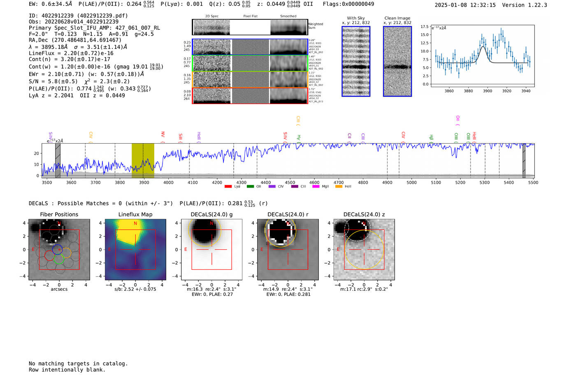This screenshot has width=576, height=392.
Task: Click the magenta OII marker above the spectrum
Action: tap(458, 121)
